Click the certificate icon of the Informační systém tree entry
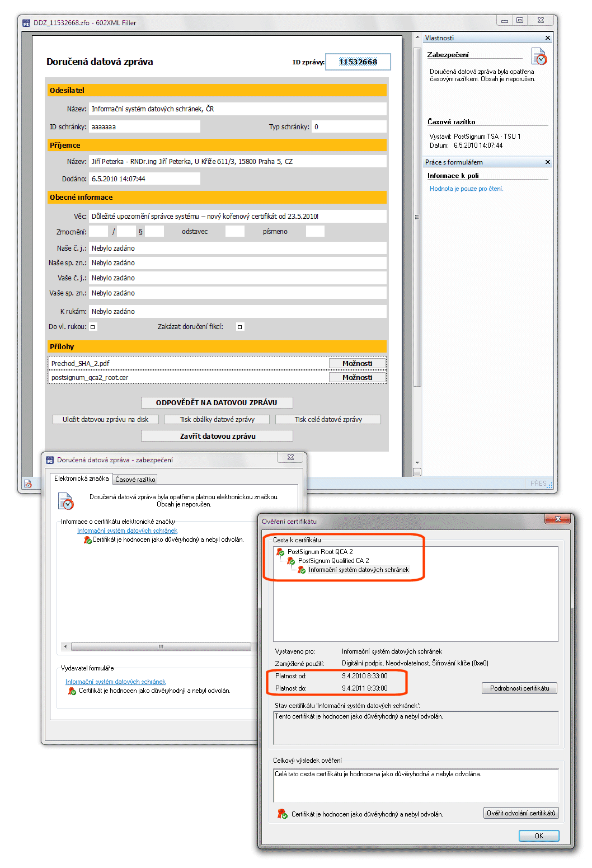The width and height of the screenshot is (592, 868). click(x=302, y=570)
